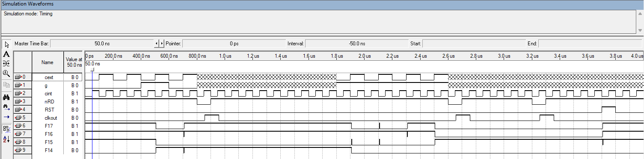Click the Pointer value field
Image resolution: width=644 pixels, height=159 pixels.
234,44
